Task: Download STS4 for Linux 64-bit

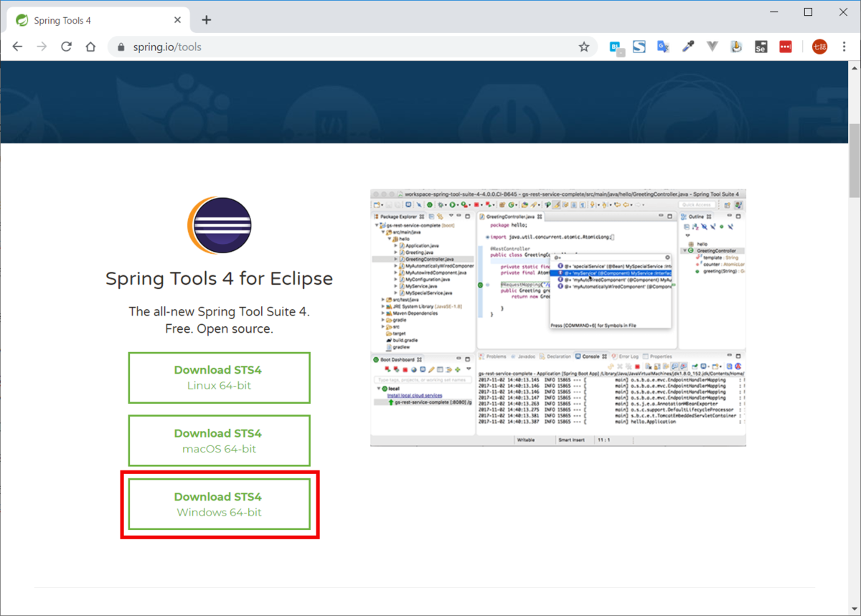Action: click(219, 378)
